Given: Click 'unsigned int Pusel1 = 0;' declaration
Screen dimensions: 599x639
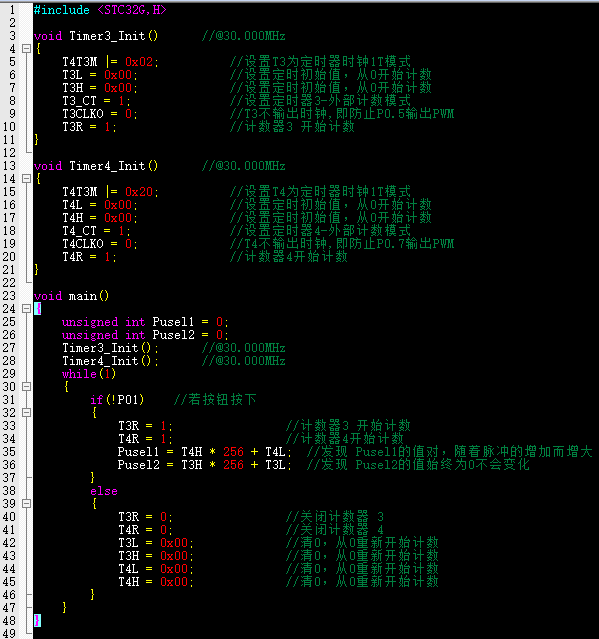Looking at the screenshot, I should [145, 322].
